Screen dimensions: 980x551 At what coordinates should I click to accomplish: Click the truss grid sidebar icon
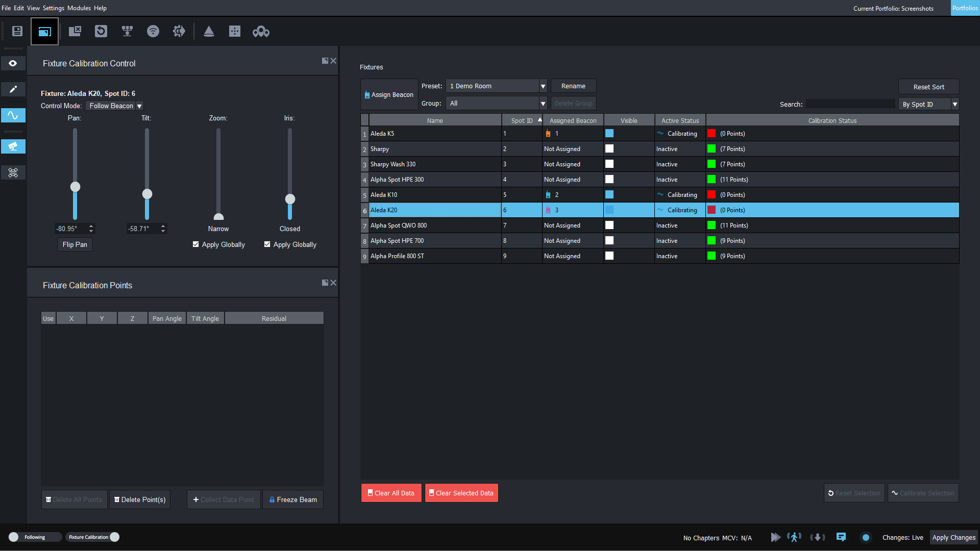(13, 172)
